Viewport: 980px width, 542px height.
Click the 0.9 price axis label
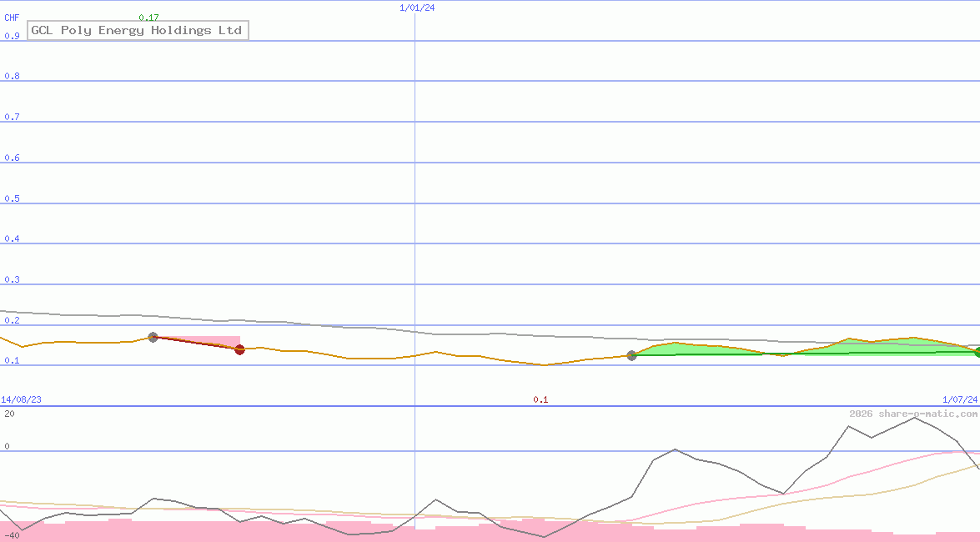pyautogui.click(x=12, y=36)
